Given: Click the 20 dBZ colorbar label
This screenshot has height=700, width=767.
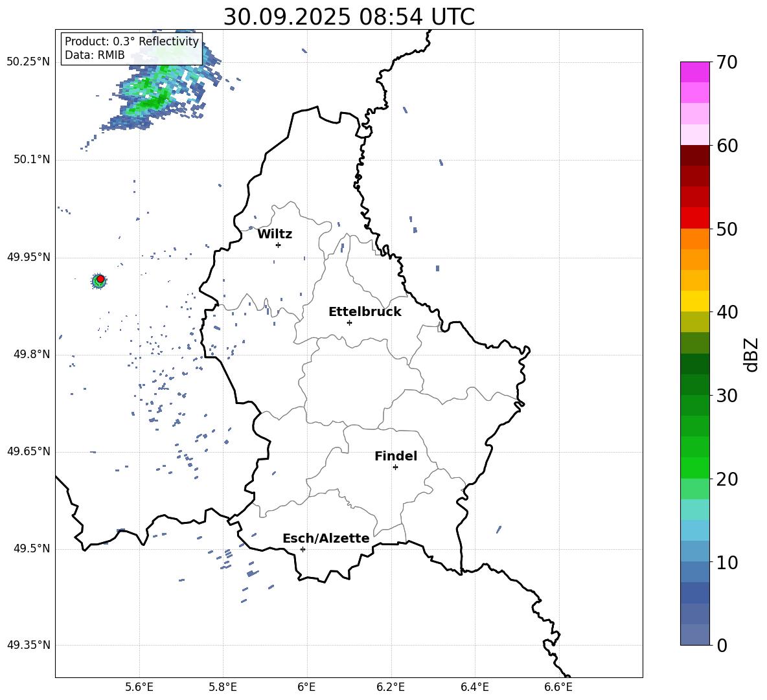Looking at the screenshot, I should (x=726, y=479).
